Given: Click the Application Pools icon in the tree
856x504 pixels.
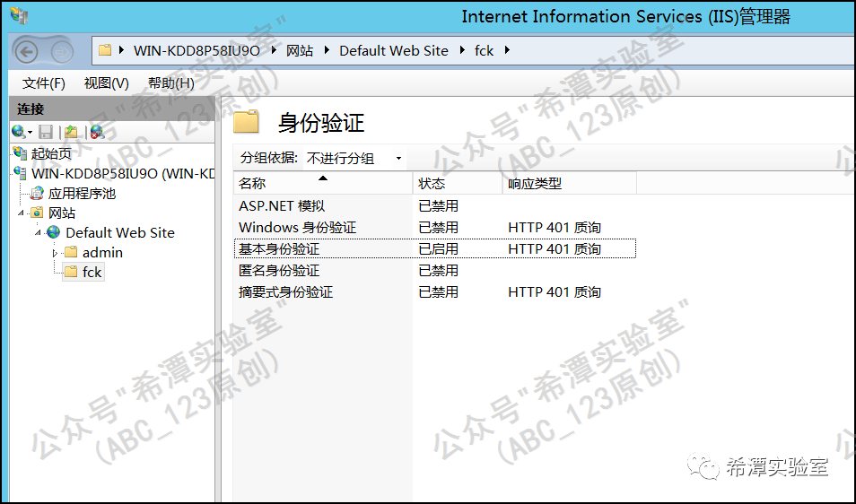Looking at the screenshot, I should tap(37, 193).
